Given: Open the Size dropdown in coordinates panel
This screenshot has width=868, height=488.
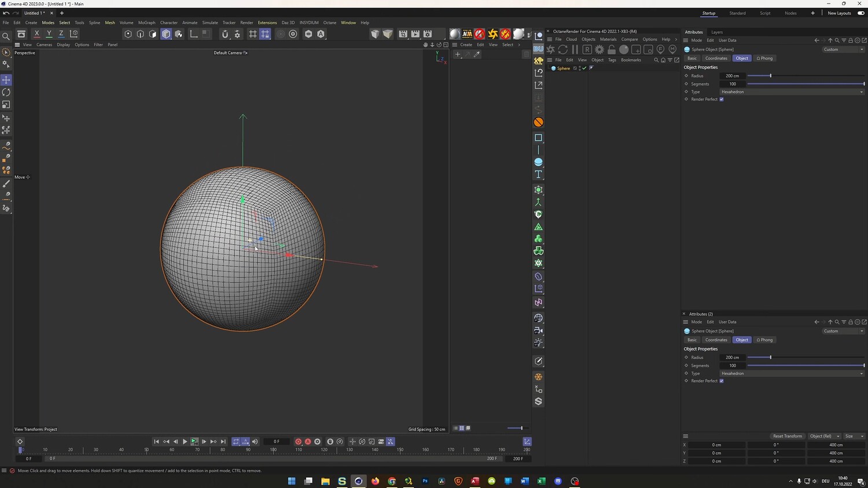Looking at the screenshot, I should click(854, 436).
